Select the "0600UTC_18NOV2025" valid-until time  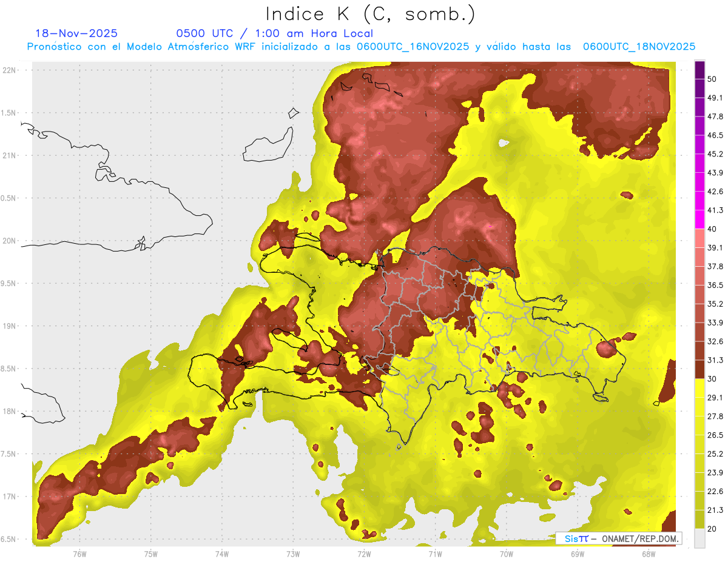(x=639, y=47)
